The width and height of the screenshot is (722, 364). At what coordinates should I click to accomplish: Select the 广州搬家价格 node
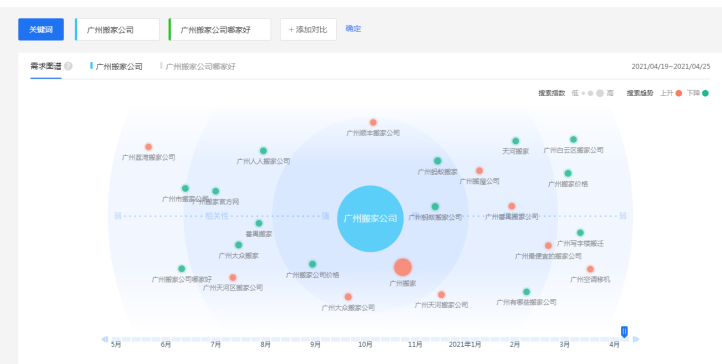point(568,173)
